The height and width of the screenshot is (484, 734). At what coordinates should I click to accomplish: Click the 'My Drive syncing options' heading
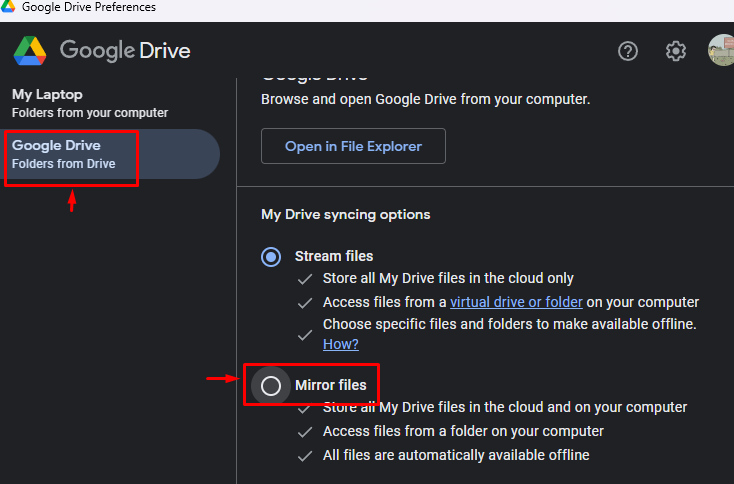[345, 214]
